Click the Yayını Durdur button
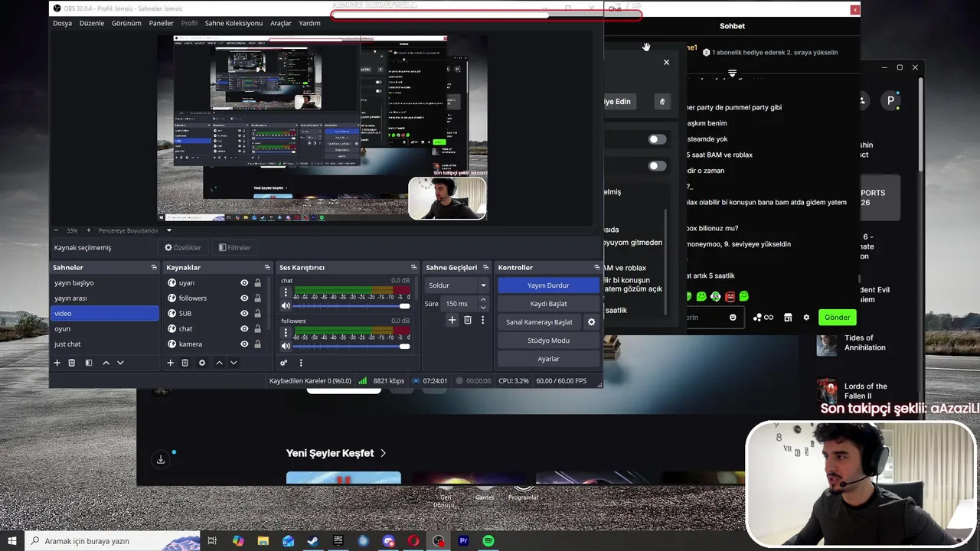The width and height of the screenshot is (980, 551). point(548,285)
